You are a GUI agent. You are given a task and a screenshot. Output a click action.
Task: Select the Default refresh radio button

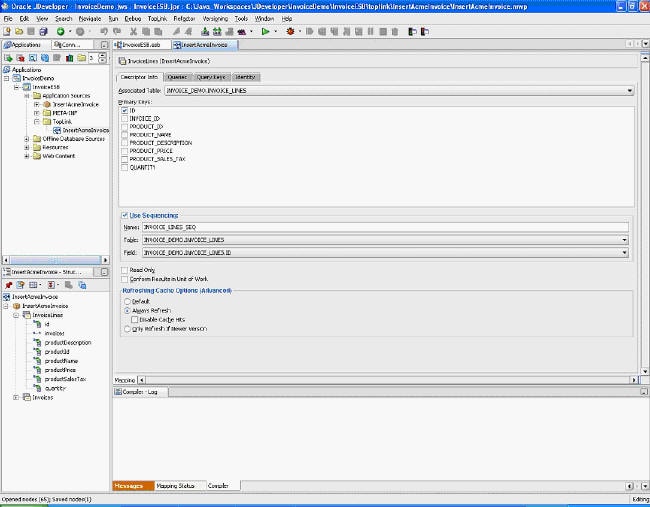pos(127,301)
